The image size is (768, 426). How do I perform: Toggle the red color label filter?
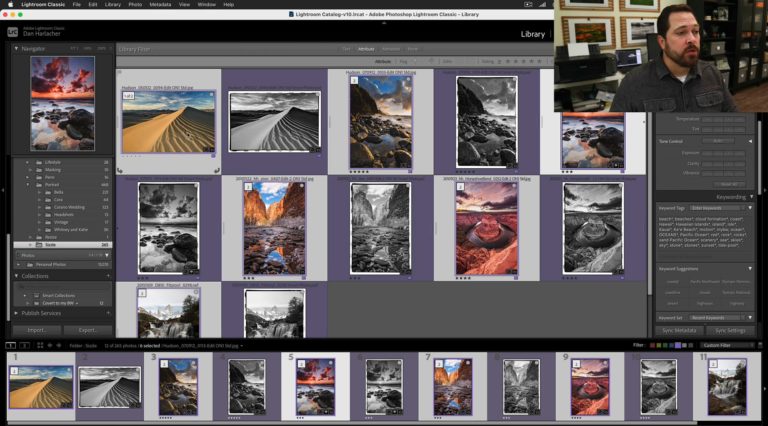point(652,345)
